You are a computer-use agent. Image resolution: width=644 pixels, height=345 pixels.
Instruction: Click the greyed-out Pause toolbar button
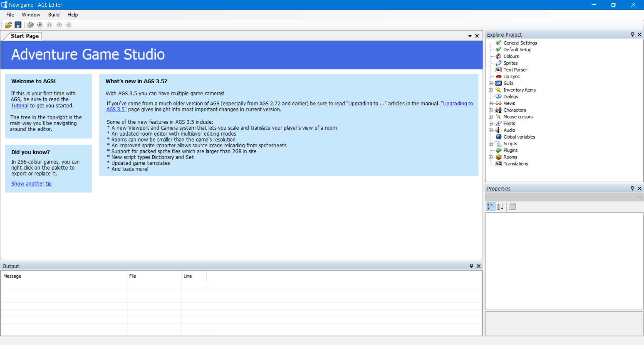50,25
